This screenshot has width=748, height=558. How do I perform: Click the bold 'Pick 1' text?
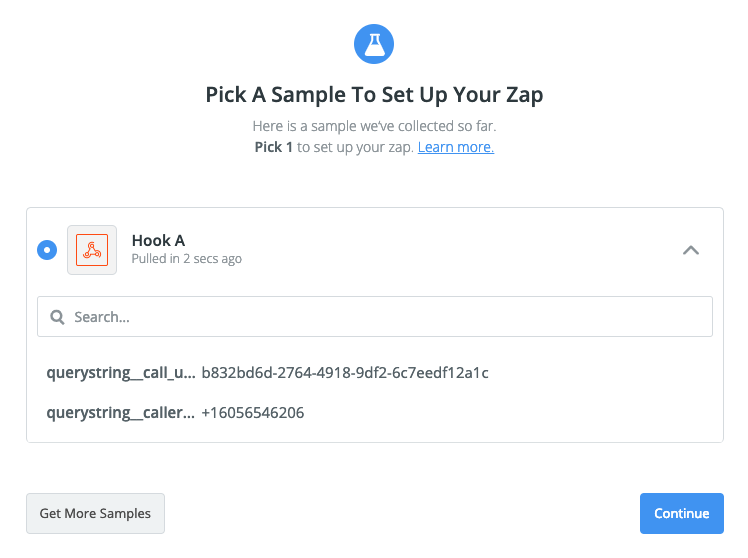(x=275, y=147)
